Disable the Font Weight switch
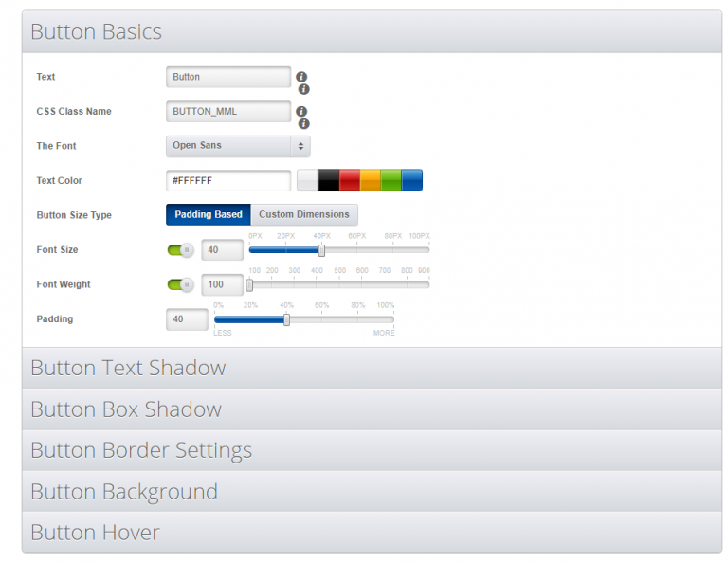 point(180,284)
